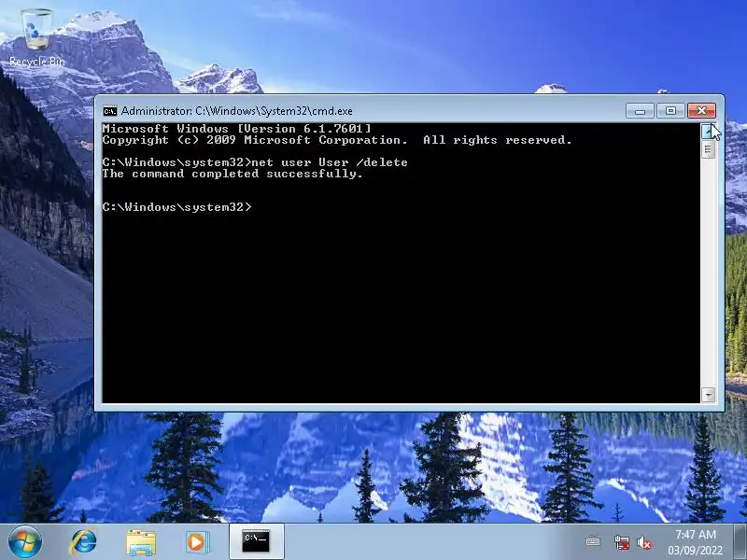Open the Windows Start menu orb
Image resolution: width=747 pixels, height=560 pixels.
pos(25,542)
